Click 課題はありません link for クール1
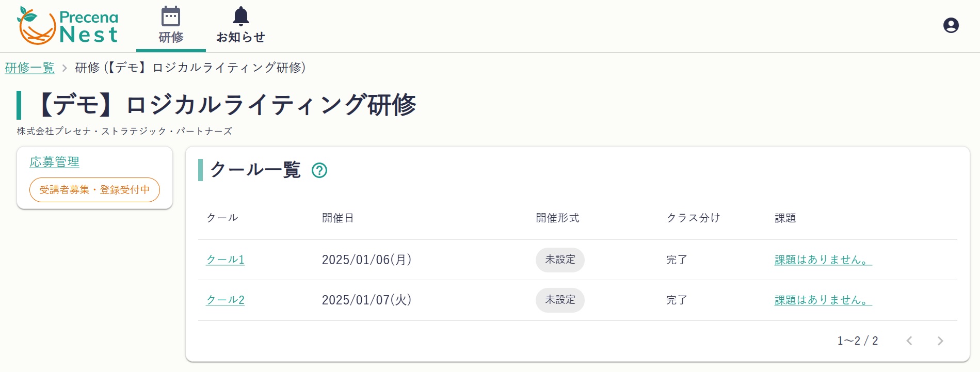Image resolution: width=980 pixels, height=372 pixels. click(823, 260)
